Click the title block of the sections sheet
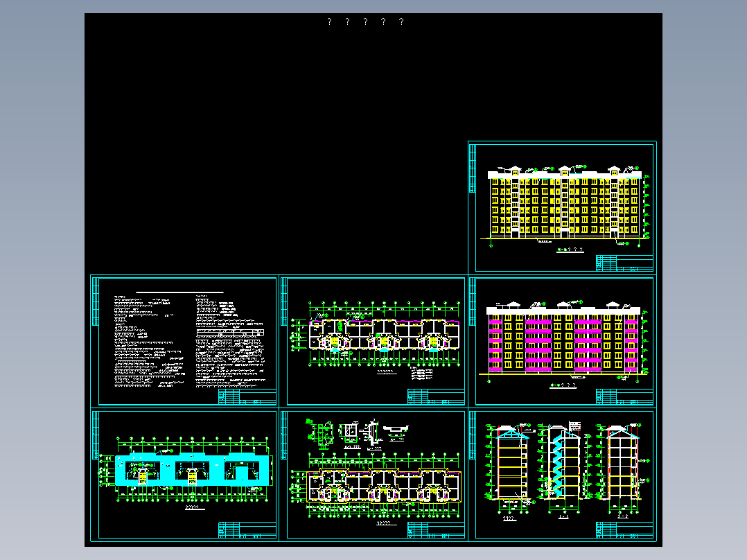 click(624, 530)
